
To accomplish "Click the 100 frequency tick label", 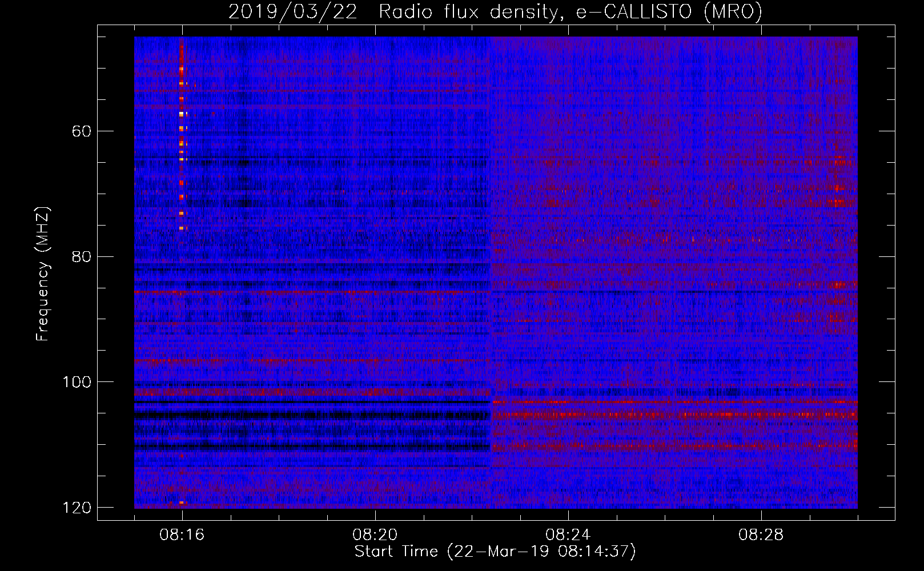I will (77, 382).
